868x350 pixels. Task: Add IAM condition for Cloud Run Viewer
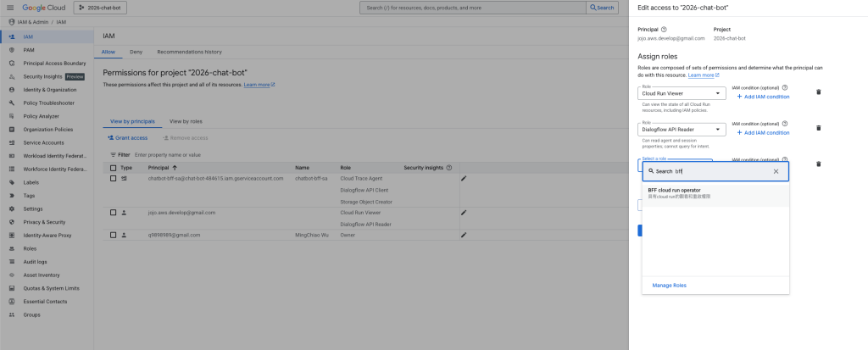[764, 97]
